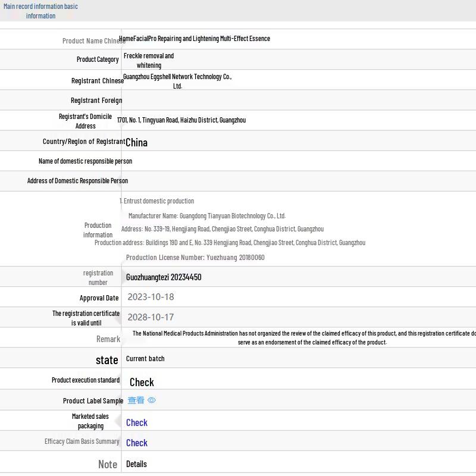Click the country value China

pos(136,142)
